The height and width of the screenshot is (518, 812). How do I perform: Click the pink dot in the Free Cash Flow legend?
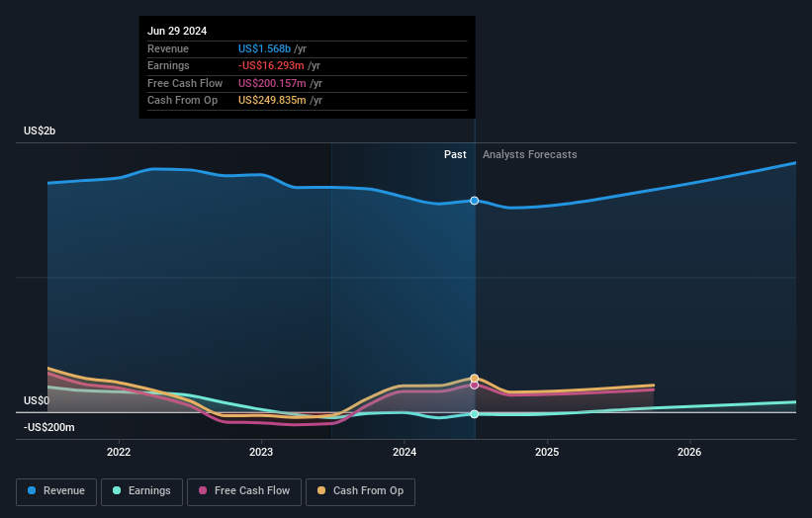(203, 490)
